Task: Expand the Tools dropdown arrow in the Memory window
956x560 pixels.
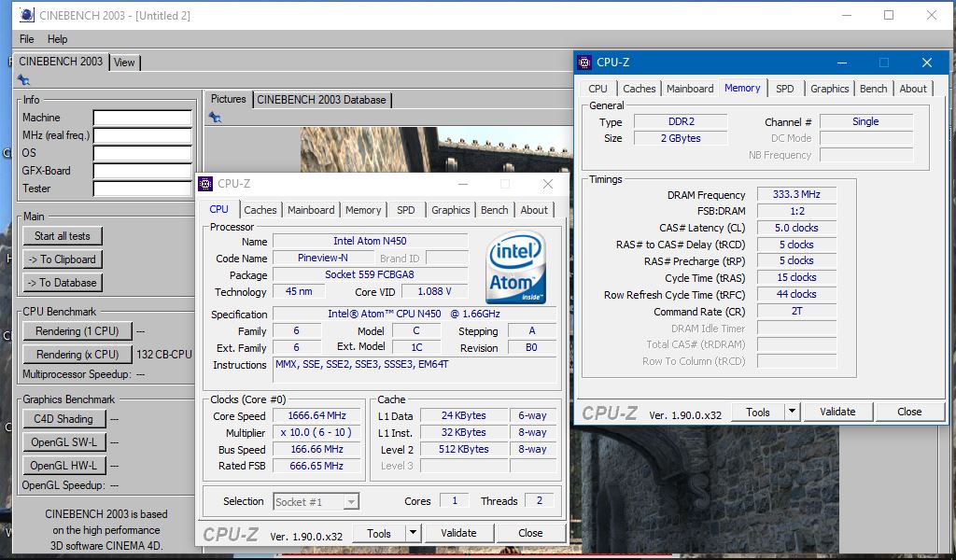Action: [x=792, y=412]
